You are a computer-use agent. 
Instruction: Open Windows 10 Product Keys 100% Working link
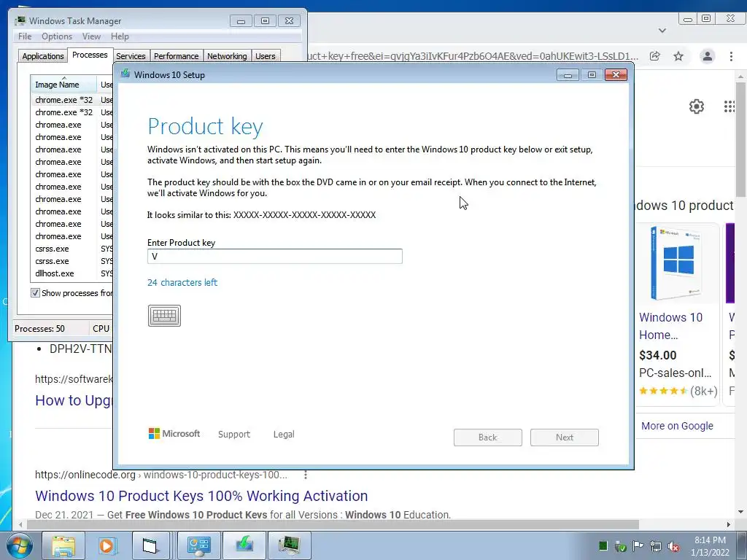point(201,496)
